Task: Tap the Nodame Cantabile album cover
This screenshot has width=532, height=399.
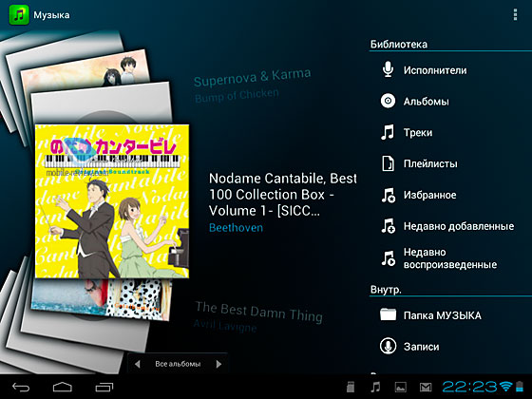Action: (112, 201)
